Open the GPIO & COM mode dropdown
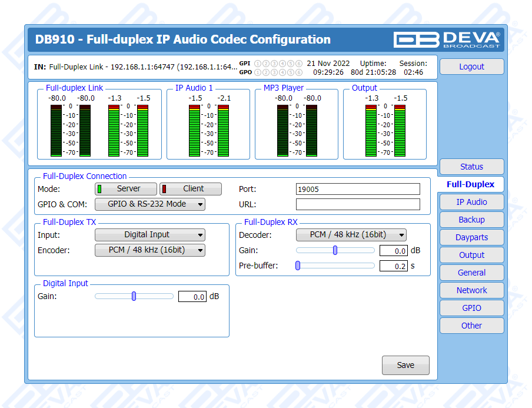 point(149,204)
